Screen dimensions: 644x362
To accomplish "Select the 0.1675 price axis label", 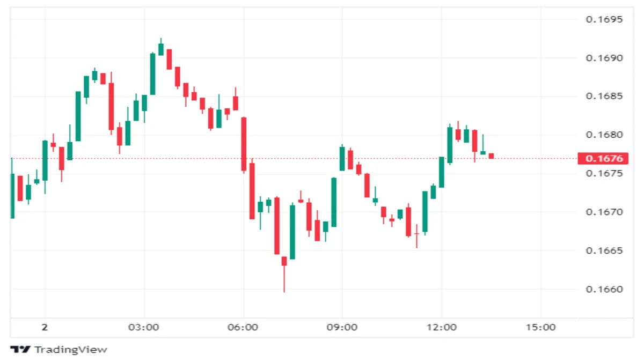I will point(604,174).
